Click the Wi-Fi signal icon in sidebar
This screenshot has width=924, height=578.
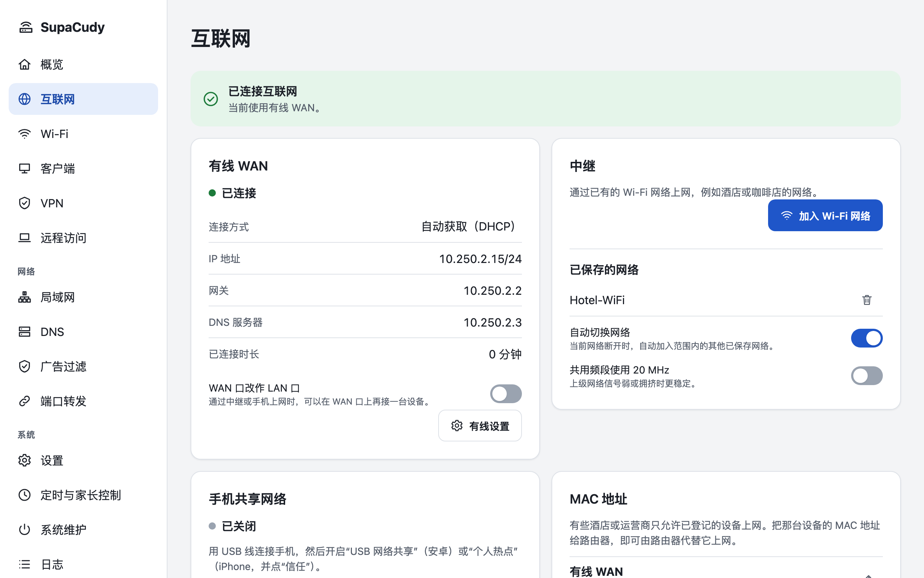pos(25,134)
